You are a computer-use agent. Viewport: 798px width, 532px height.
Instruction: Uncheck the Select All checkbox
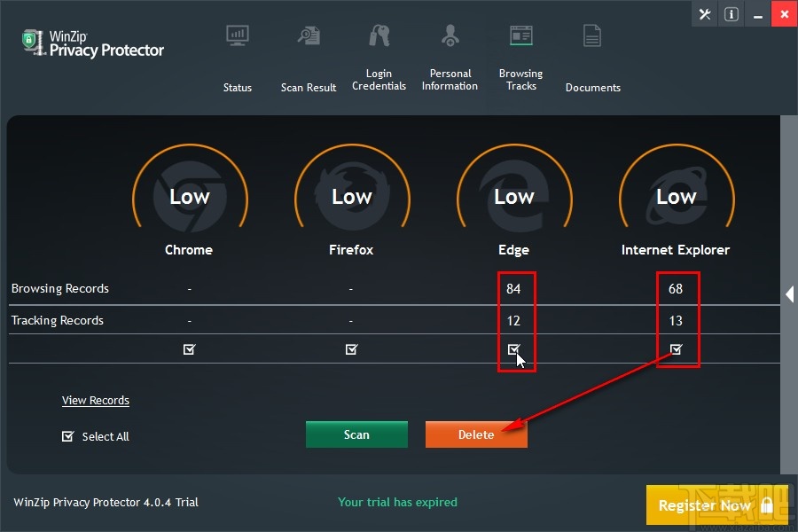point(67,436)
